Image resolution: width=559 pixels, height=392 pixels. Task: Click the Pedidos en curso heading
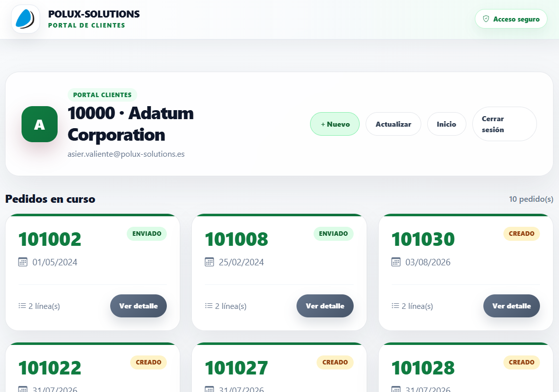pos(50,199)
